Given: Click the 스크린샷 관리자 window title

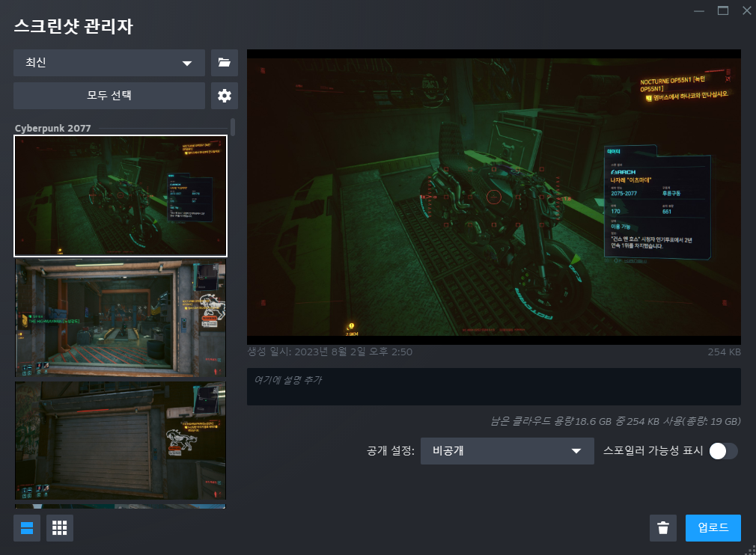Looking at the screenshot, I should [x=73, y=26].
